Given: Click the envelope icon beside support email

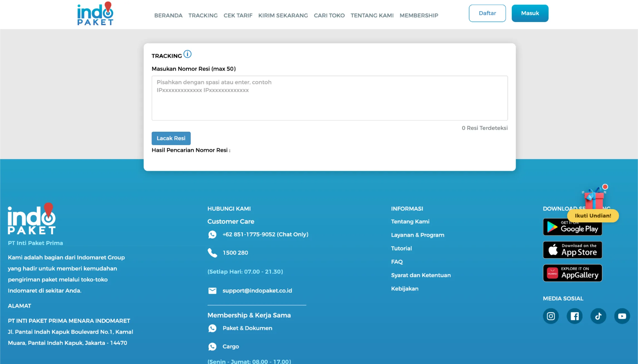Looking at the screenshot, I should click(x=212, y=291).
